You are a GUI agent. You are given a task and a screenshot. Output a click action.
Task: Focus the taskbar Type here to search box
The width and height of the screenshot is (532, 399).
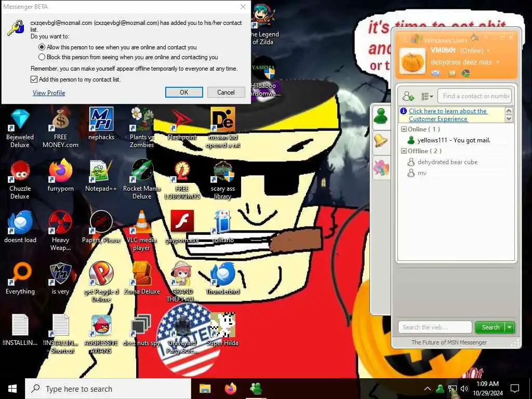tap(108, 389)
